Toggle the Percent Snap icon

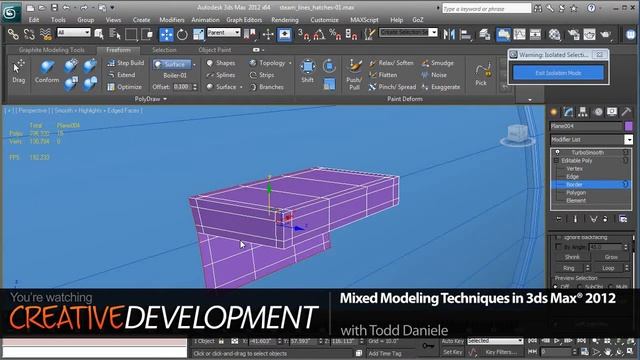tap(335, 35)
